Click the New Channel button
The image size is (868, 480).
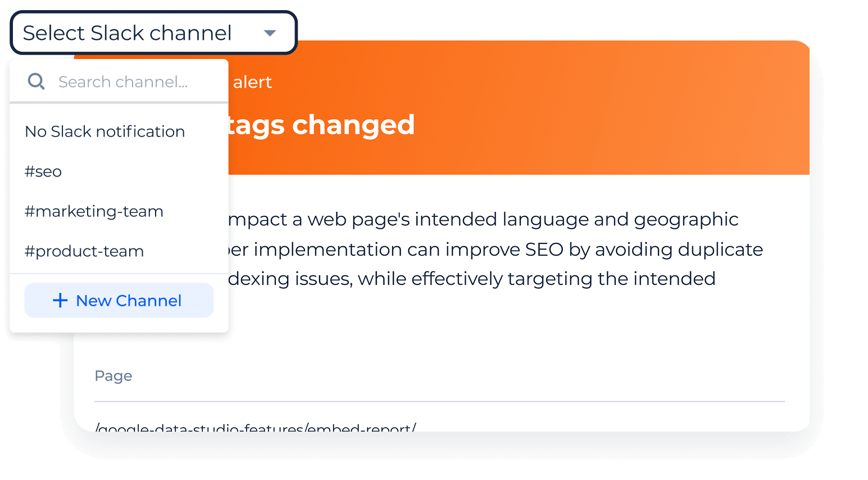pyautogui.click(x=119, y=300)
